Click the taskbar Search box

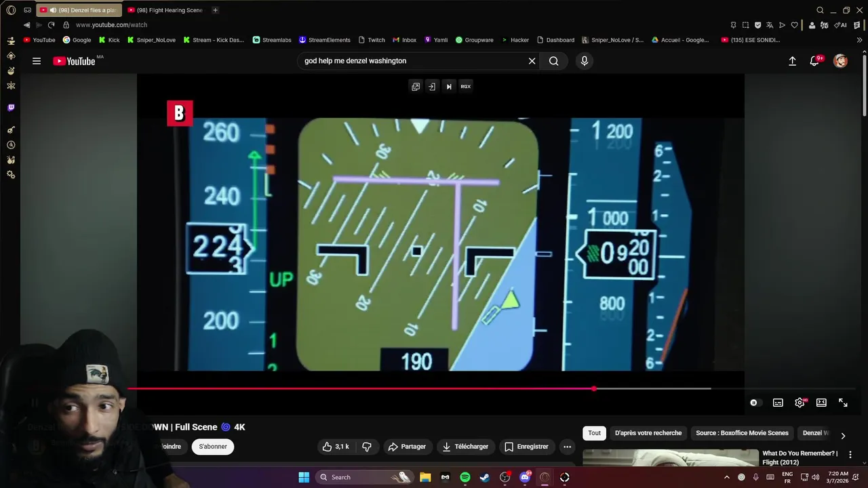364,477
